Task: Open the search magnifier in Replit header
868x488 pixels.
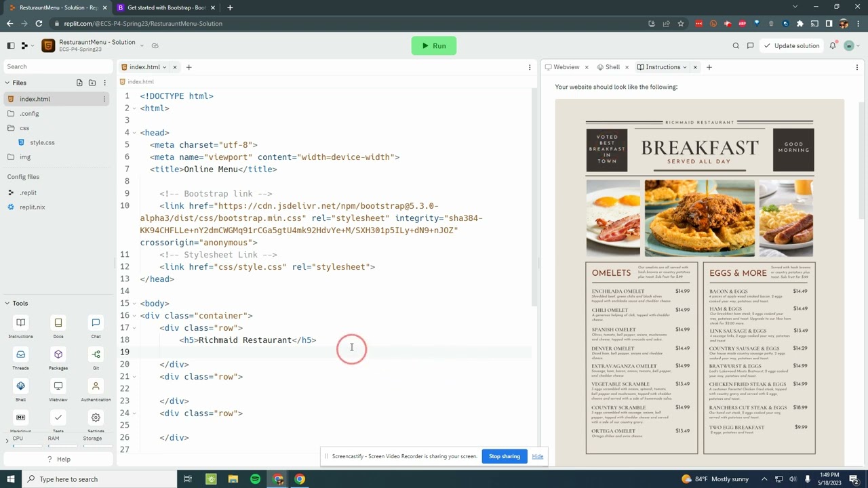Action: pos(736,46)
